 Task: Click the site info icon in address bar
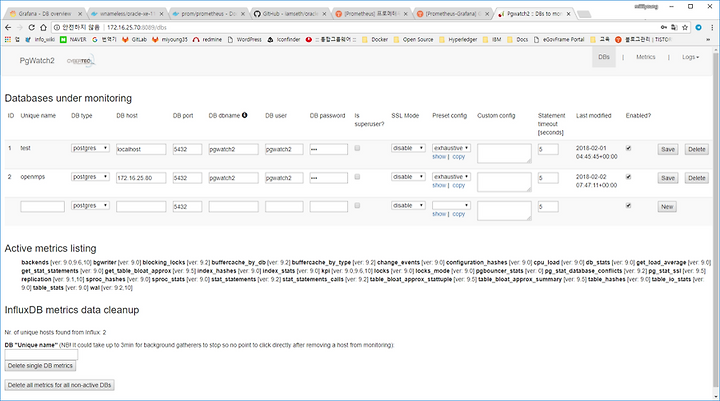(x=57, y=28)
